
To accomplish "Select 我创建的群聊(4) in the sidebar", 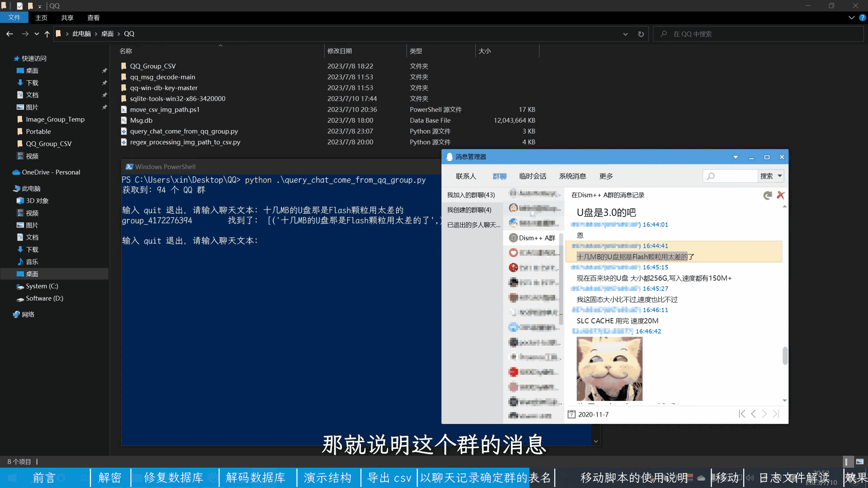I will click(468, 210).
